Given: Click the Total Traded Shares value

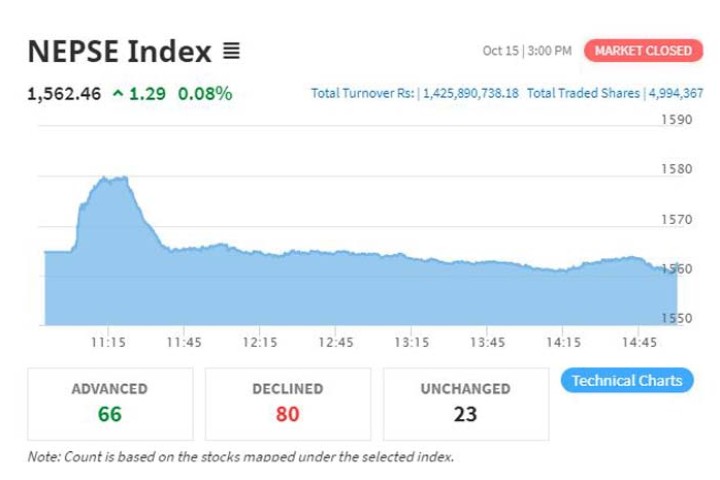Looking at the screenshot, I should pyautogui.click(x=677, y=94).
